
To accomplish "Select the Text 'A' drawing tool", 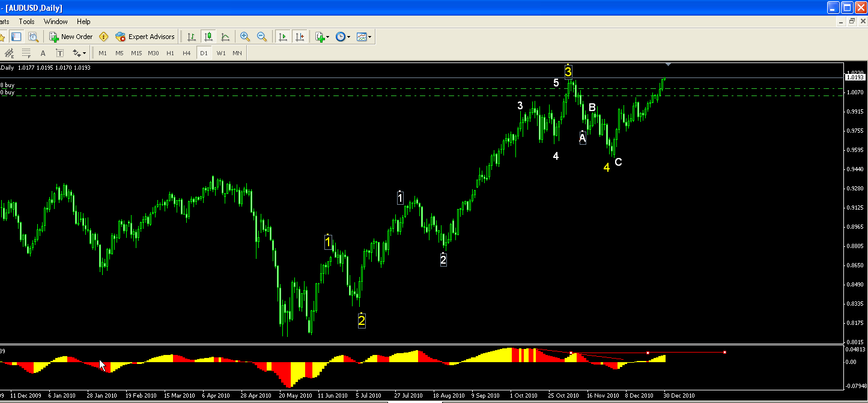I will [x=43, y=53].
